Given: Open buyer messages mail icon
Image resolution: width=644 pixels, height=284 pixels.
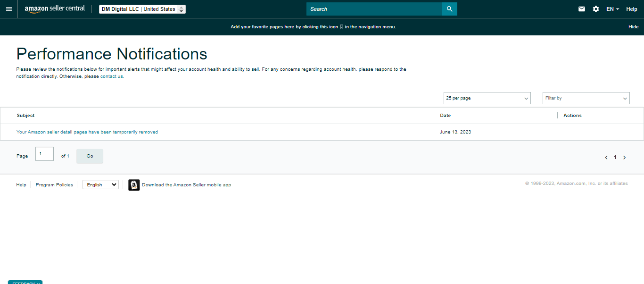Looking at the screenshot, I should 582,9.
